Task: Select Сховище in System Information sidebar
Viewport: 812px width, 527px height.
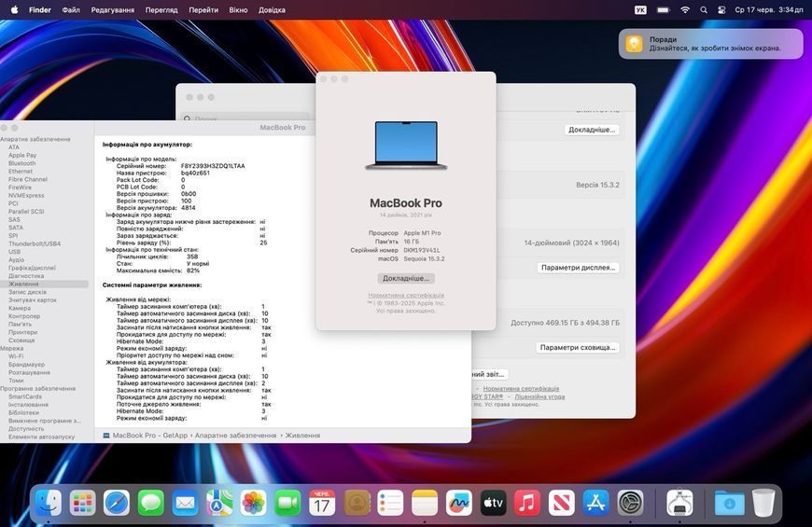Action: [21, 340]
